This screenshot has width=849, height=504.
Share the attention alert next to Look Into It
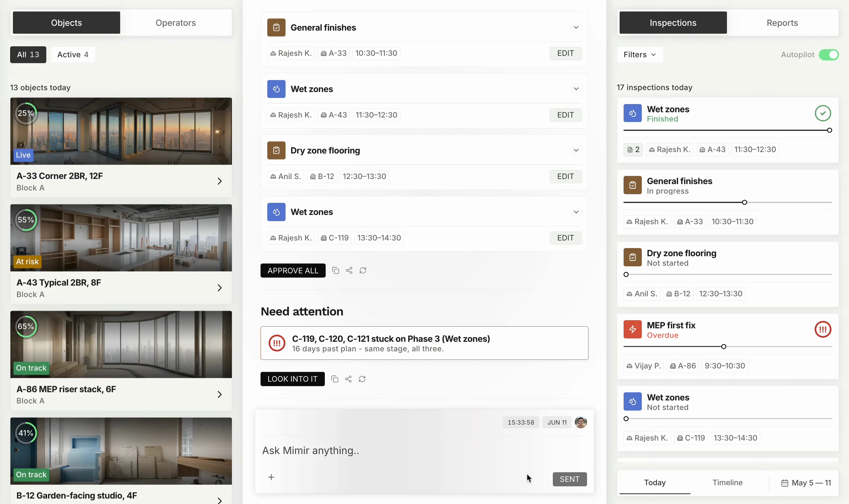pyautogui.click(x=348, y=379)
